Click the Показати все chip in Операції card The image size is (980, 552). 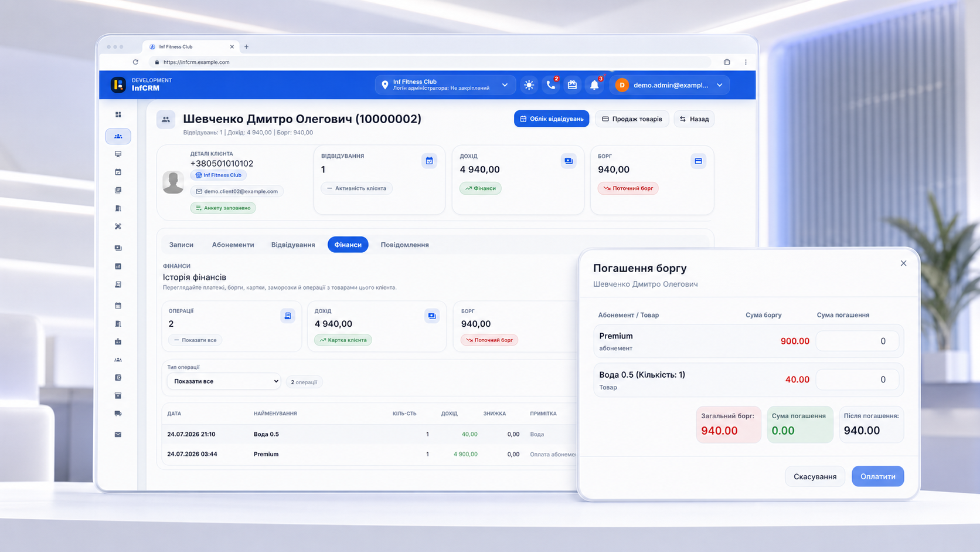tap(195, 340)
